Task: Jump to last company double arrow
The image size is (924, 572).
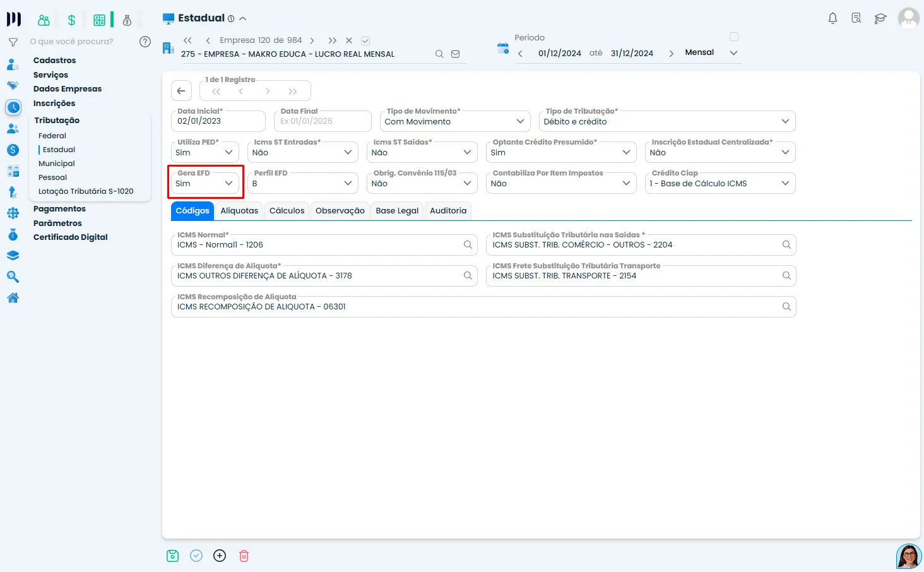Action: 333,40
